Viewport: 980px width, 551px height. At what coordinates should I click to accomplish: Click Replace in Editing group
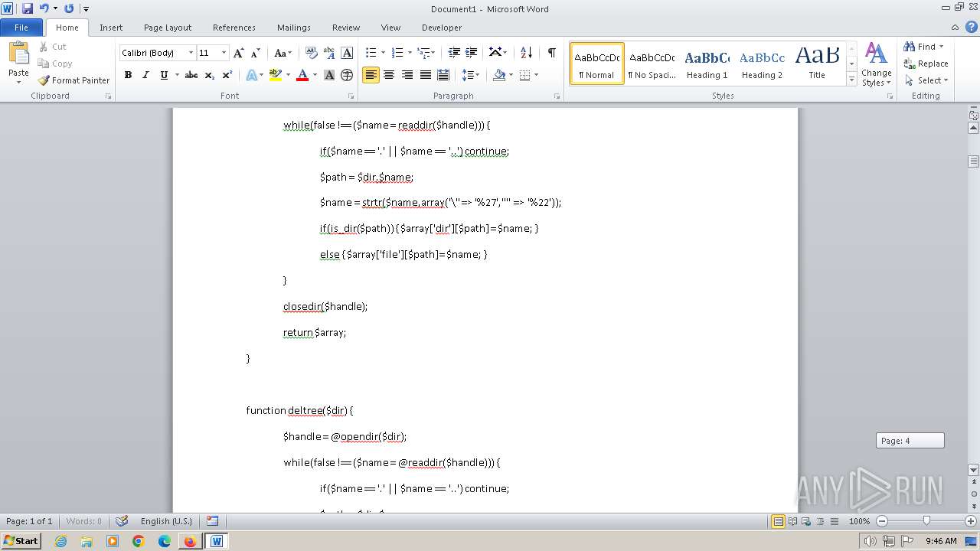pyautogui.click(x=926, y=64)
